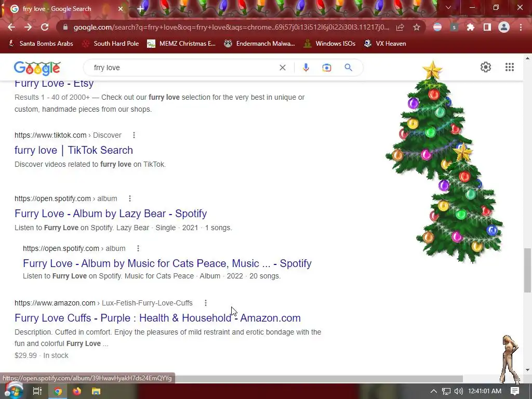Click the dancing figure desktop gadget
Image resolution: width=532 pixels, height=399 pixels.
pos(510,359)
